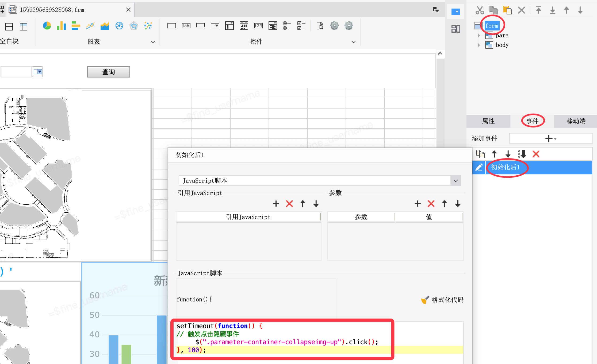Expand the 图表 chart group dropdown
The height and width of the screenshot is (364, 597).
pos(153,42)
